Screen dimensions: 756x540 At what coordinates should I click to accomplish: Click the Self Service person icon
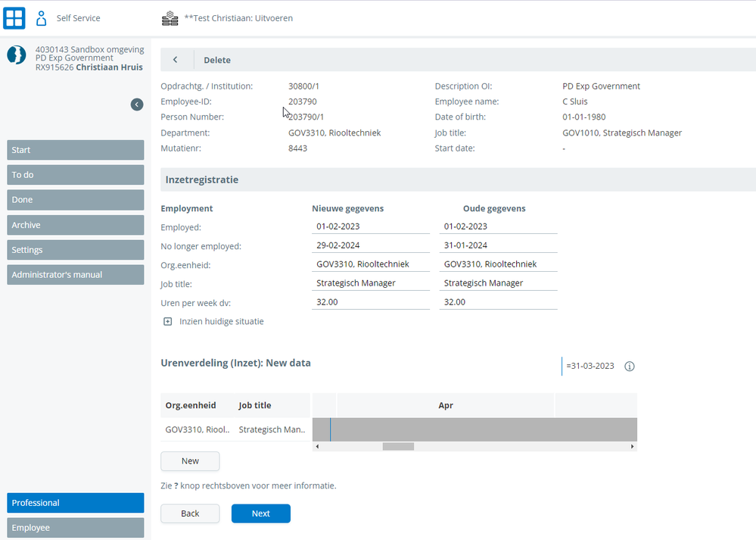[42, 18]
